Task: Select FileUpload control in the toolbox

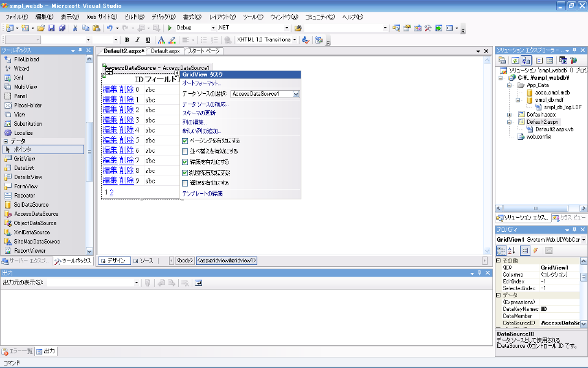Action: [x=26, y=59]
